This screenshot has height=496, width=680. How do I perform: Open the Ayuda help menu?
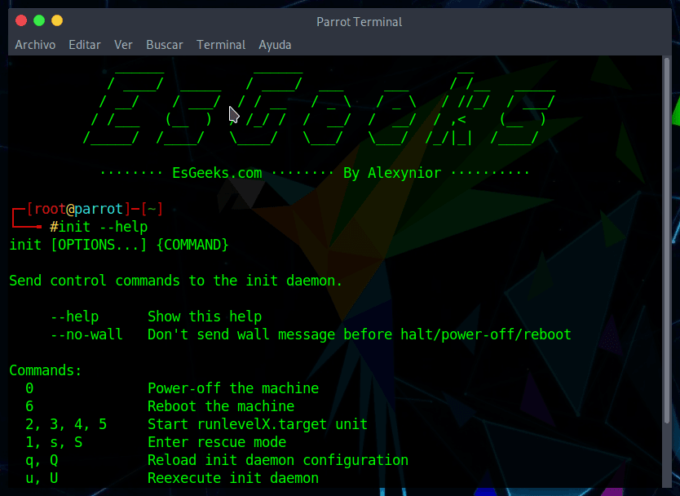[x=275, y=45]
